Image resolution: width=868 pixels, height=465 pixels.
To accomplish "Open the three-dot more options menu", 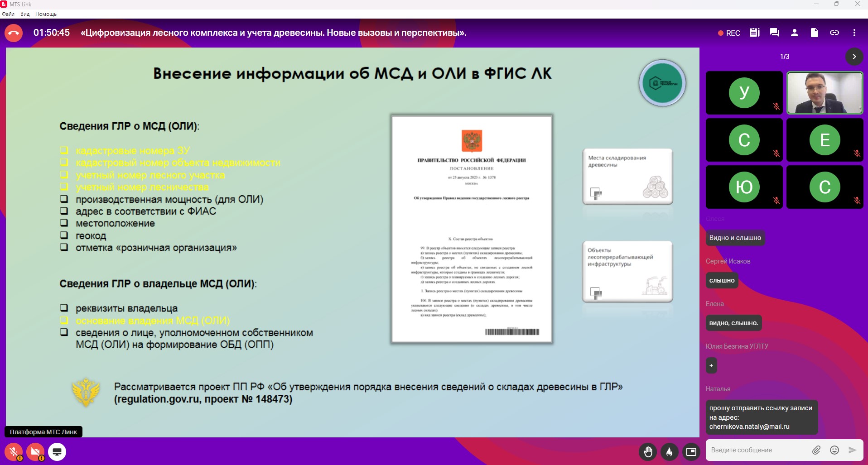I will [x=854, y=33].
